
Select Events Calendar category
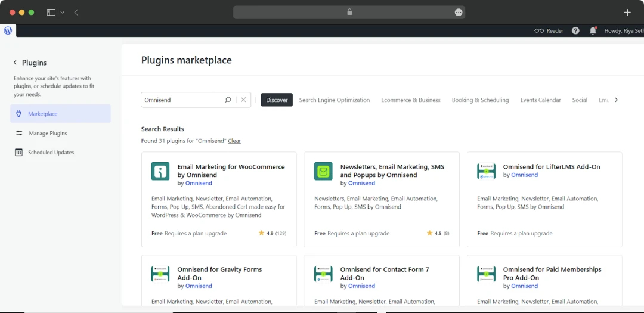coord(540,100)
